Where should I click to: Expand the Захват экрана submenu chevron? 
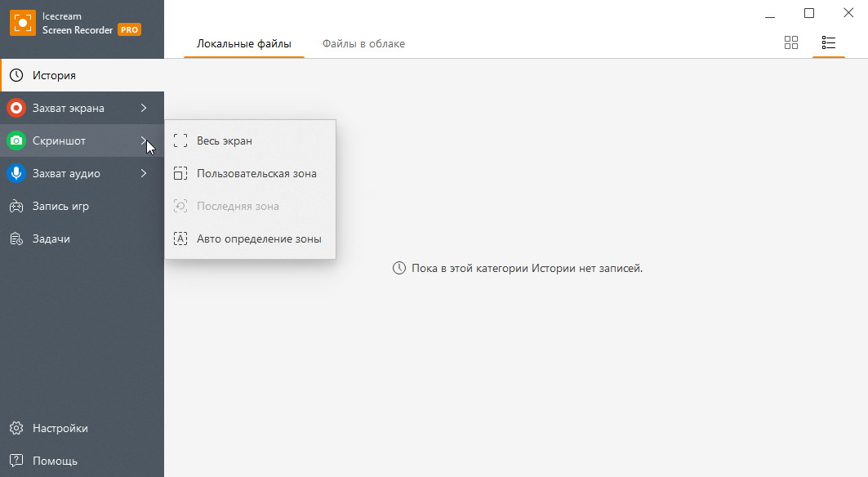(144, 108)
